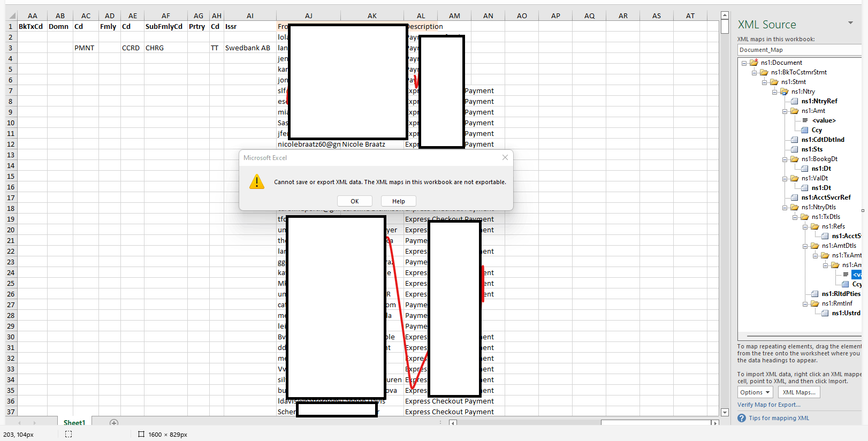Collapse the ns1:Amt node under ns1:Ntry

click(x=785, y=111)
